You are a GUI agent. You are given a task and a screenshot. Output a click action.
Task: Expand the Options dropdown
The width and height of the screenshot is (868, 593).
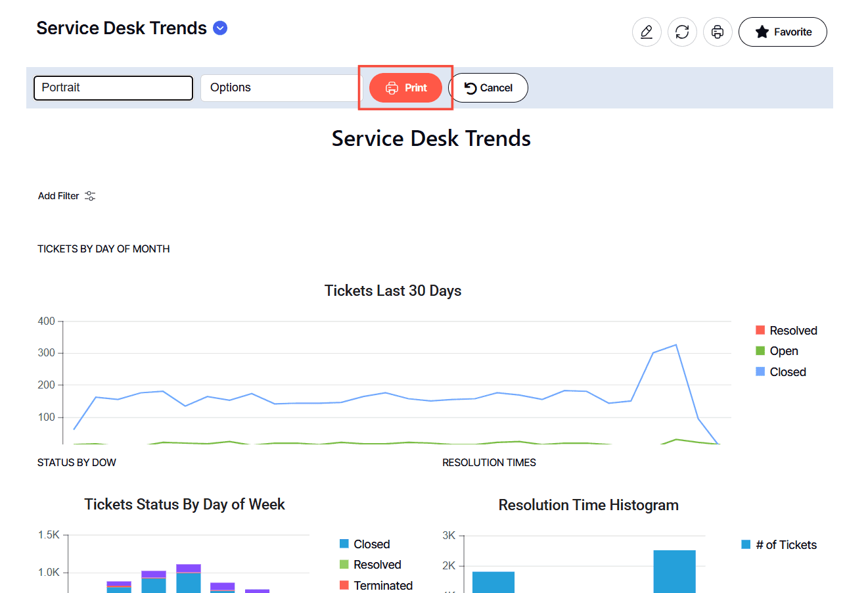[281, 88]
